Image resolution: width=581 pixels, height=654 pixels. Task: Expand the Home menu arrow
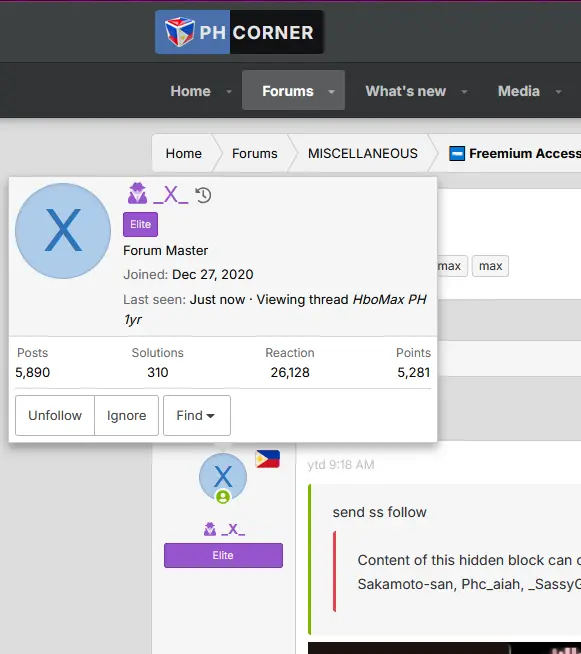(229, 91)
